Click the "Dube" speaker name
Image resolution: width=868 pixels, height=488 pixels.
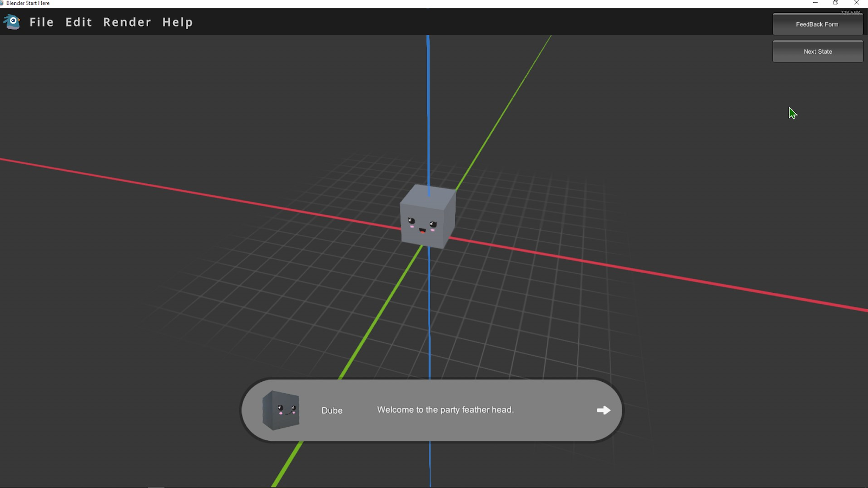coord(332,410)
